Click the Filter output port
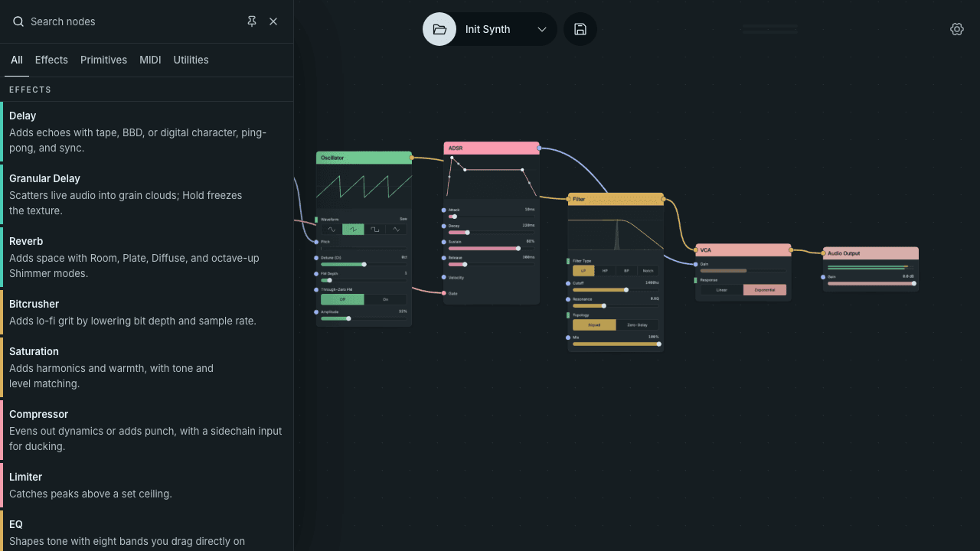Viewport: 980px width, 551px height. click(x=663, y=199)
